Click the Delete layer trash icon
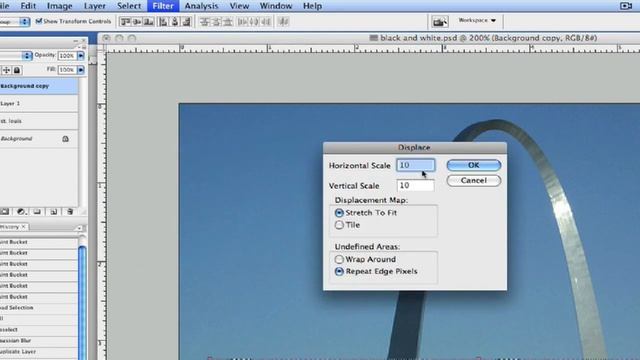Image resolution: width=640 pixels, height=360 pixels. tap(70, 211)
